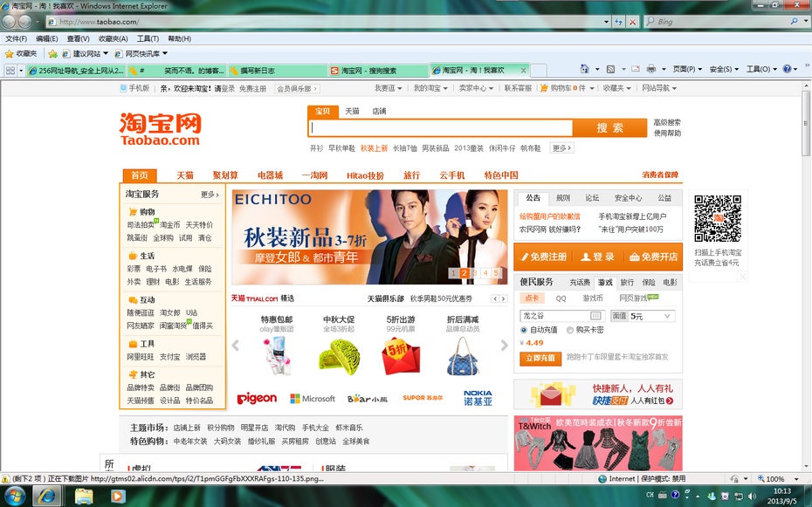Open the 查看(V) menu

(79, 38)
